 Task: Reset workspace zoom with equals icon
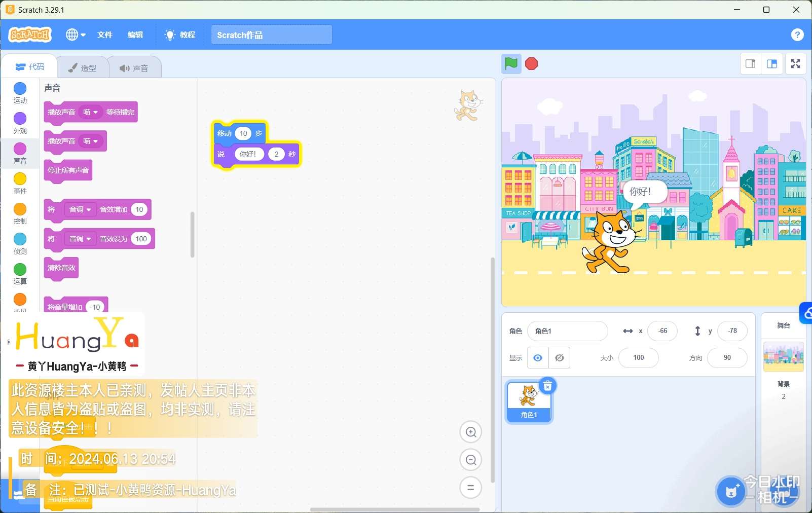(470, 488)
